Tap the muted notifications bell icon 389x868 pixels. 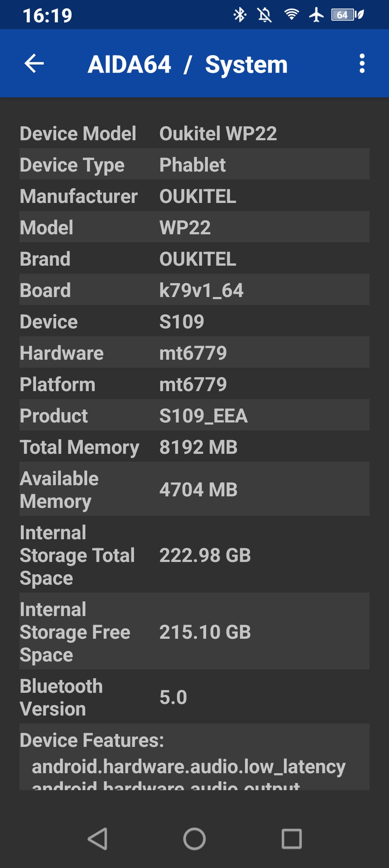point(265,15)
